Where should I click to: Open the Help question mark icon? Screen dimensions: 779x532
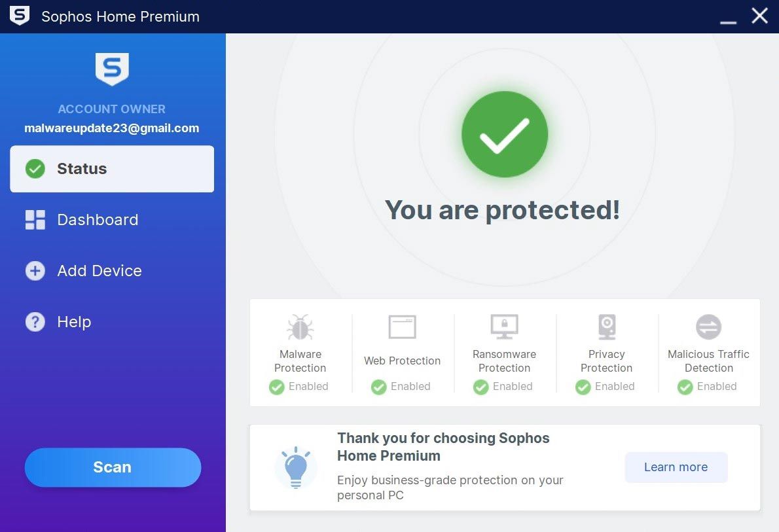click(35, 321)
